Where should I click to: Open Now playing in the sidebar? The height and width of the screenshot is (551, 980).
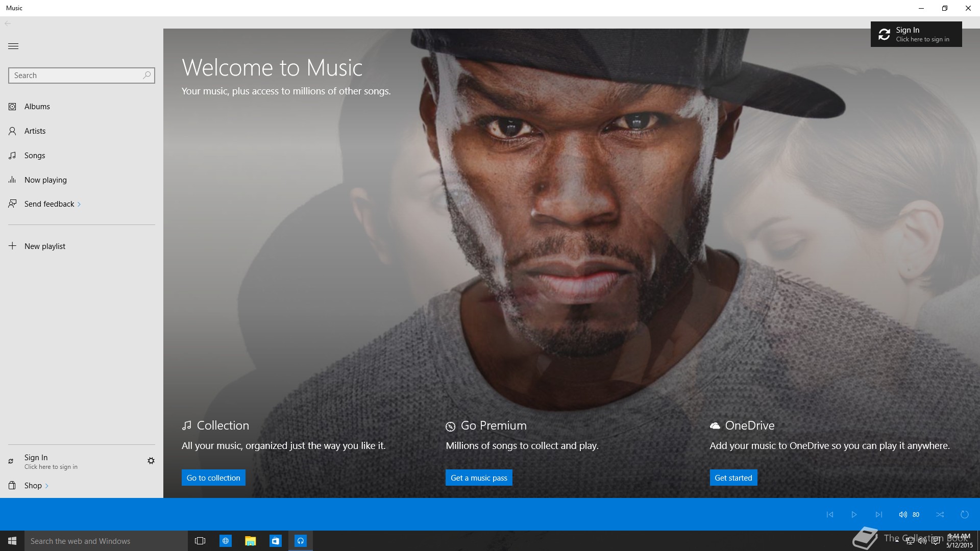pyautogui.click(x=82, y=180)
